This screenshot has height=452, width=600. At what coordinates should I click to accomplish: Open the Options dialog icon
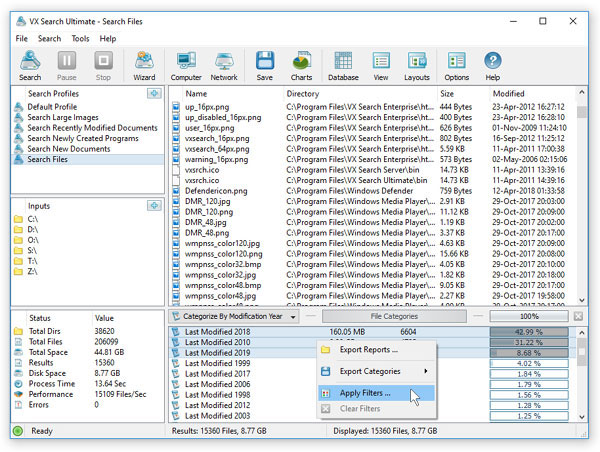pos(457,66)
